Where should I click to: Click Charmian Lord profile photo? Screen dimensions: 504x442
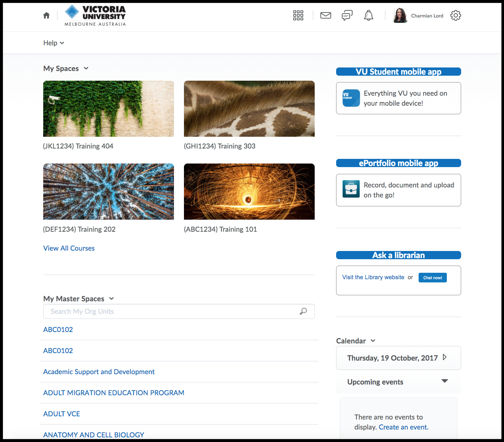[400, 15]
